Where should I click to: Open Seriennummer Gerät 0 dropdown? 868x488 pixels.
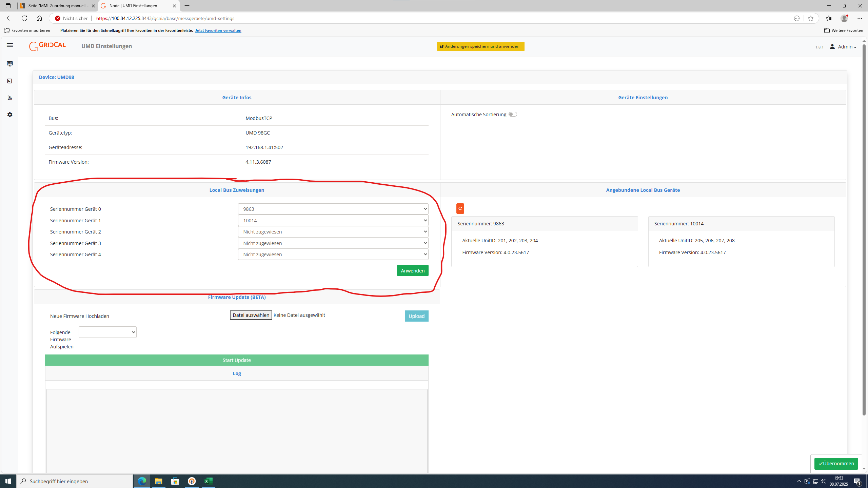[x=333, y=209]
